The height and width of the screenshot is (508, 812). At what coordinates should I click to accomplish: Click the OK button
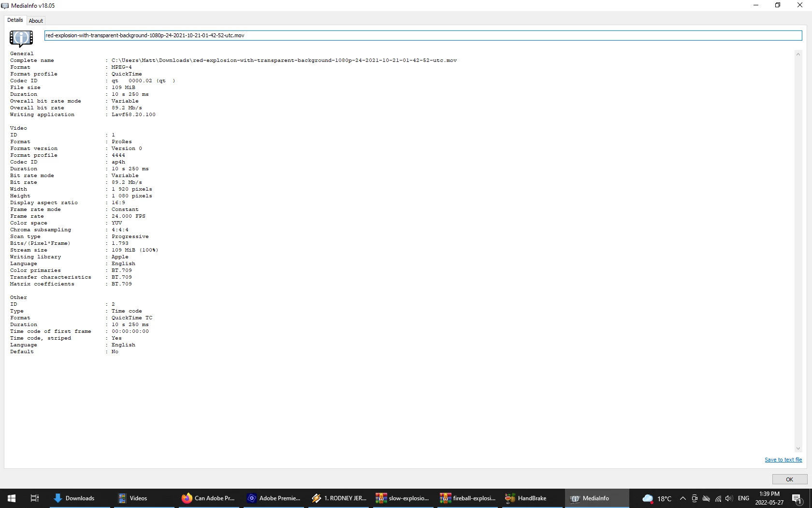(x=789, y=479)
